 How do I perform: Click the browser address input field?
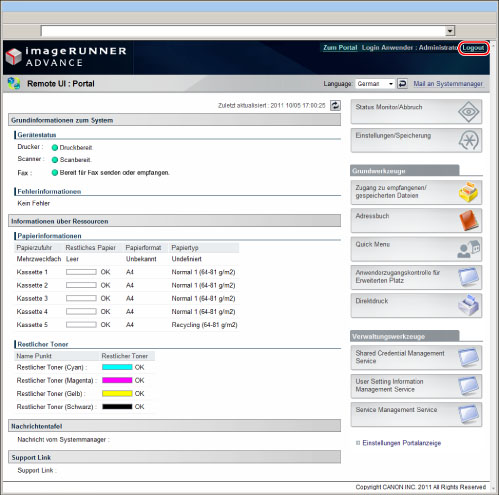click(x=243, y=31)
